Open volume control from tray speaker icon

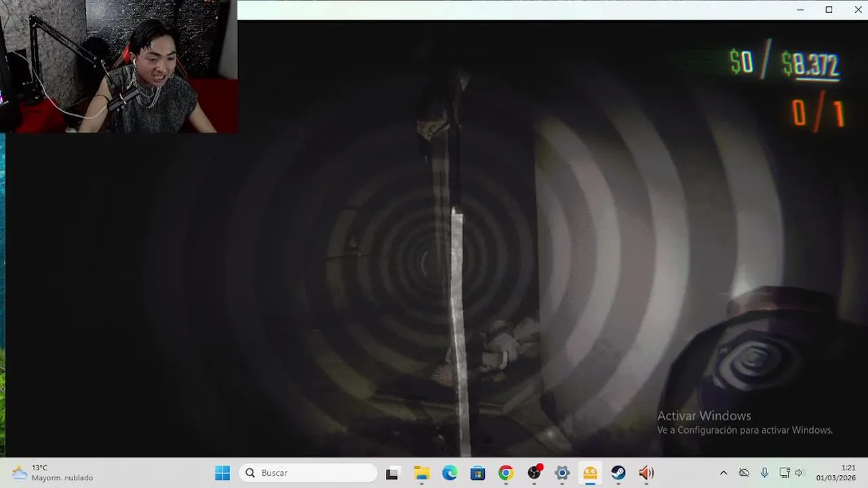(x=799, y=473)
